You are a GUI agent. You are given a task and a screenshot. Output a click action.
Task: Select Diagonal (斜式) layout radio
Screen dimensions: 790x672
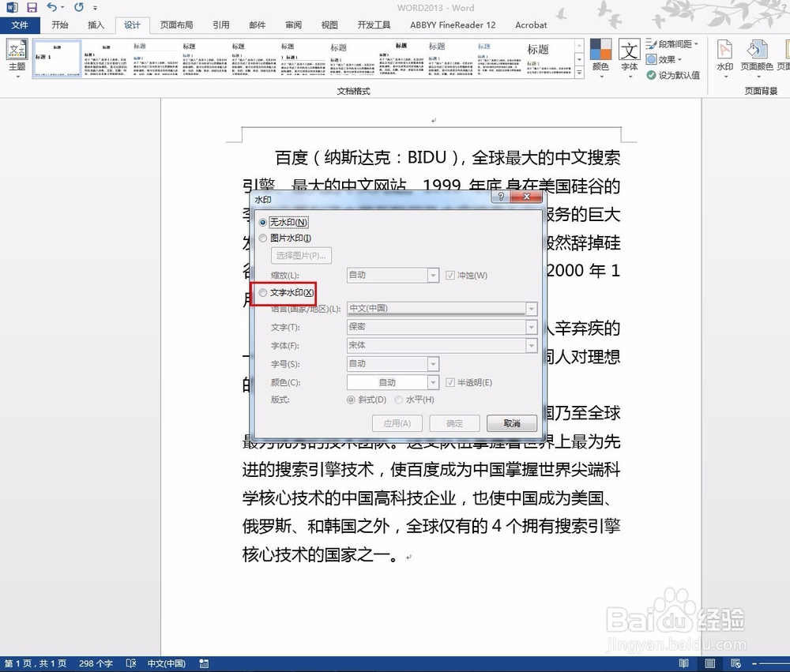[352, 400]
